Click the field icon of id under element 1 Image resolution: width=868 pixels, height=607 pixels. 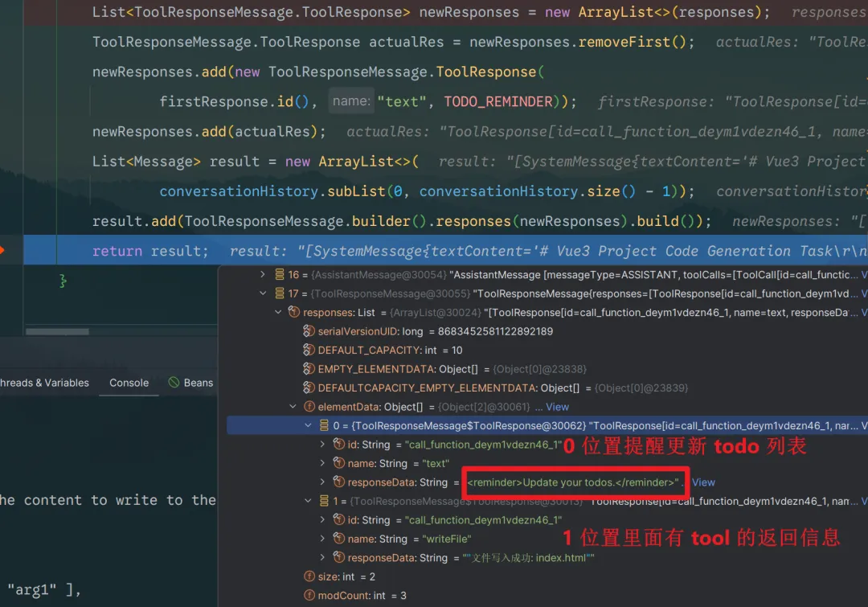[x=339, y=519]
